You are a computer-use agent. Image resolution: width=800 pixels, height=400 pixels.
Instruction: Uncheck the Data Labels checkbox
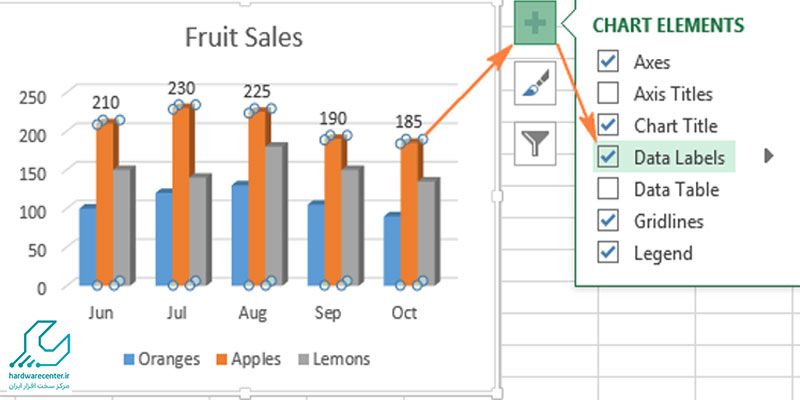(x=608, y=157)
